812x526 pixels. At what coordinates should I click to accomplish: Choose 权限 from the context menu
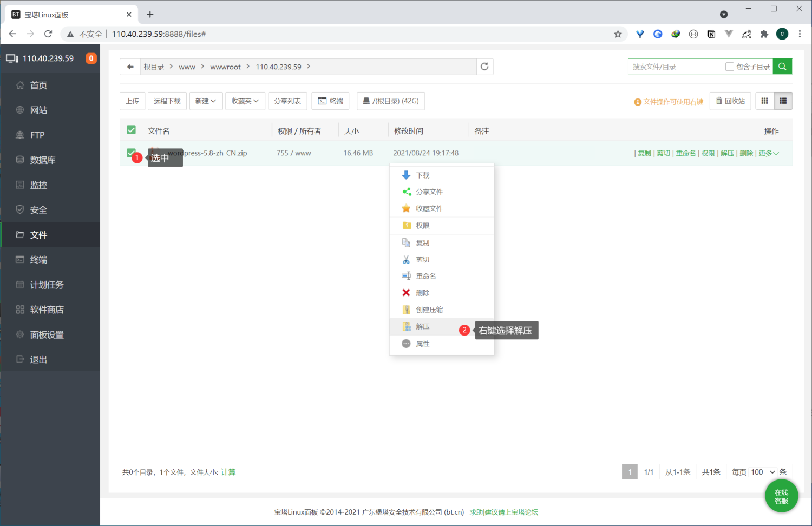tap(442, 226)
